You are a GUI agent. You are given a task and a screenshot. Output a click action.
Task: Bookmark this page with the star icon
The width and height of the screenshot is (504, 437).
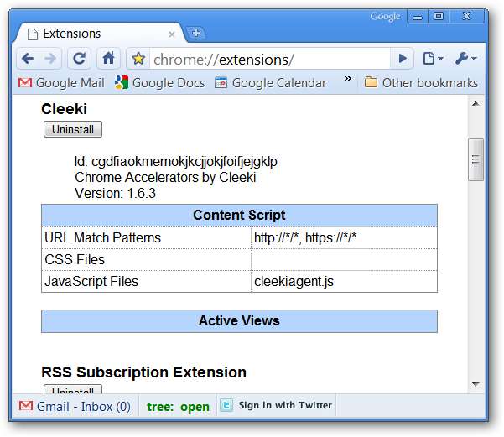[x=139, y=59]
